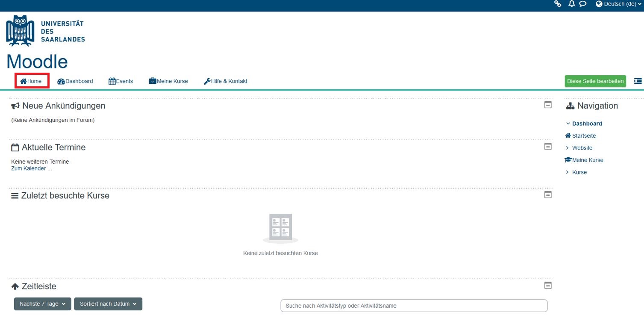Click the empty courses placeholder image
The width and height of the screenshot is (644, 318).
pyautogui.click(x=281, y=228)
